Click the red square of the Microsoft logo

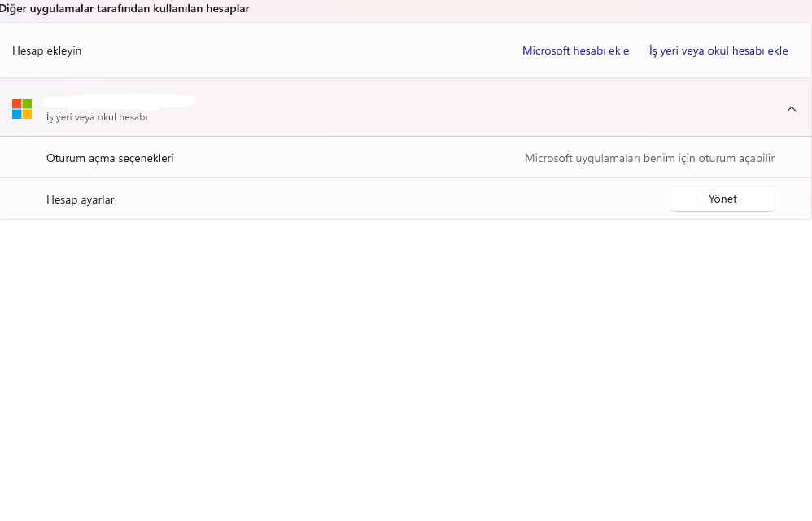pos(17,104)
